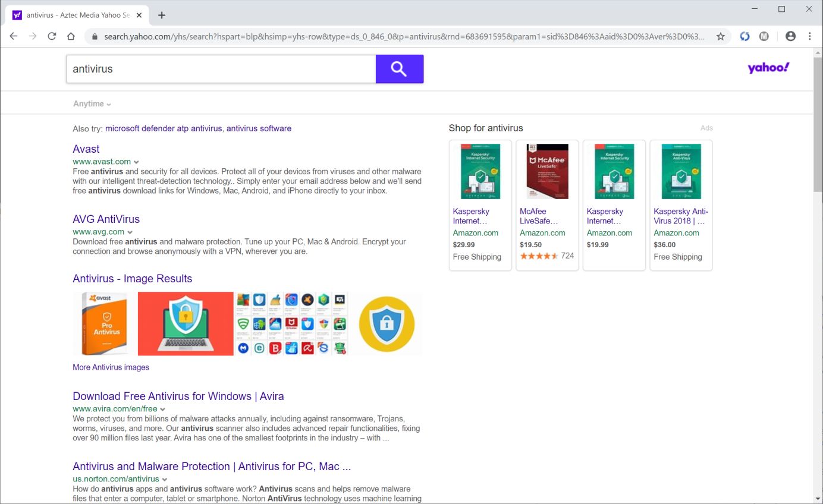Click the purple search magnifier button
The width and height of the screenshot is (823, 504).
point(399,69)
